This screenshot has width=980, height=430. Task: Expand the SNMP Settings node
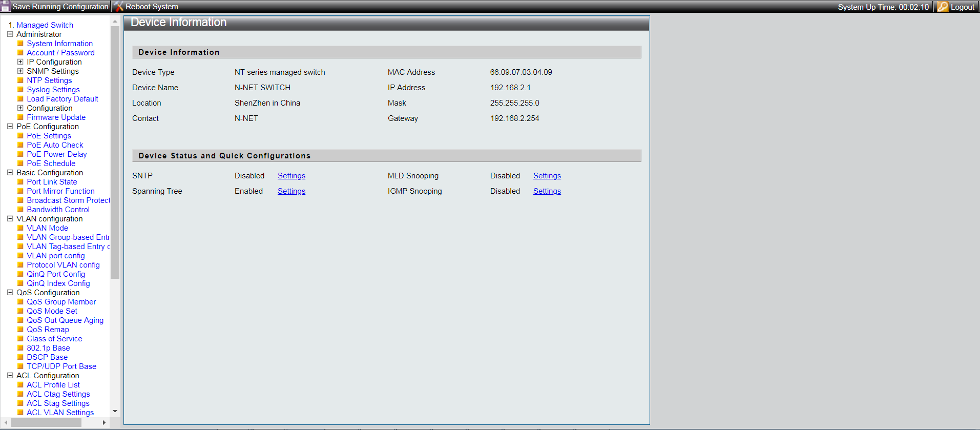(20, 71)
